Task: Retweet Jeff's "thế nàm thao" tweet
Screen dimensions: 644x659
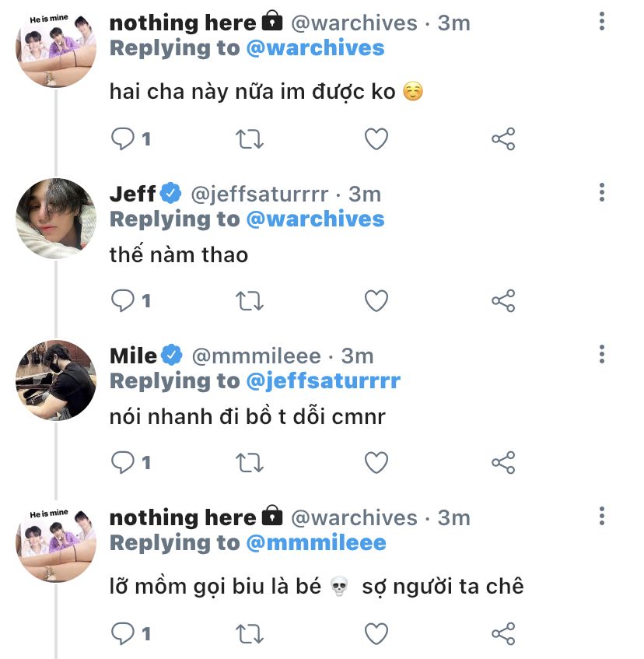Action: coord(250,301)
